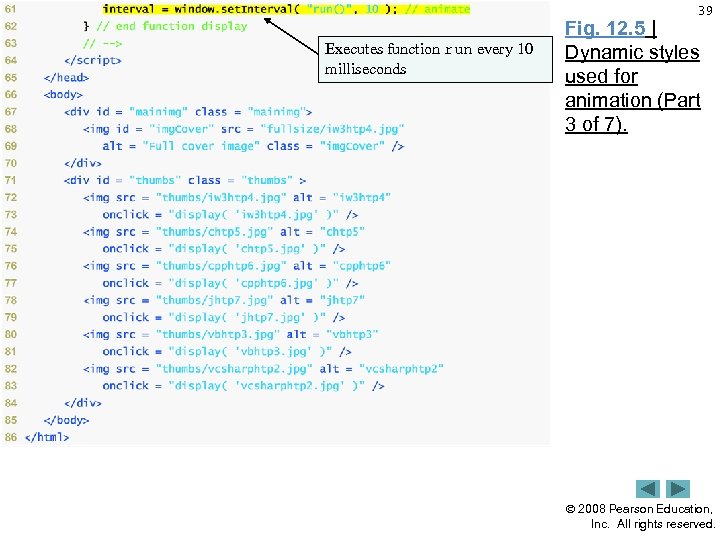Click the thumbs/jhtp7.jpg img line
720x540 pixels.
point(224,300)
